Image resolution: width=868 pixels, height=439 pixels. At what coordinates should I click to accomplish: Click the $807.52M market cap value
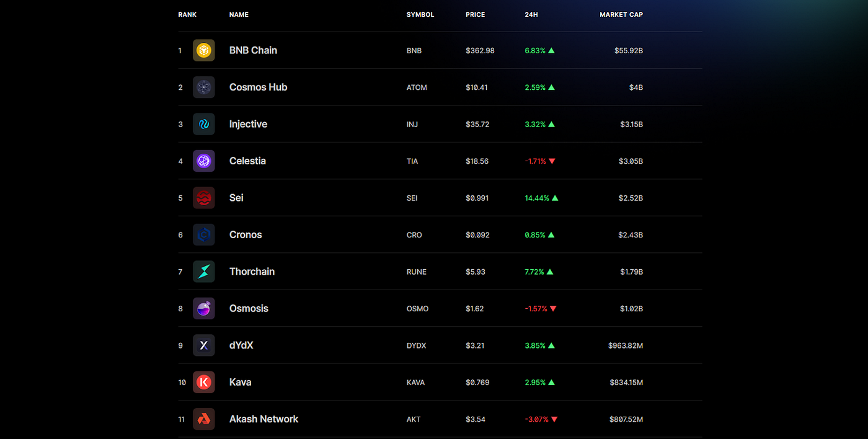point(626,419)
